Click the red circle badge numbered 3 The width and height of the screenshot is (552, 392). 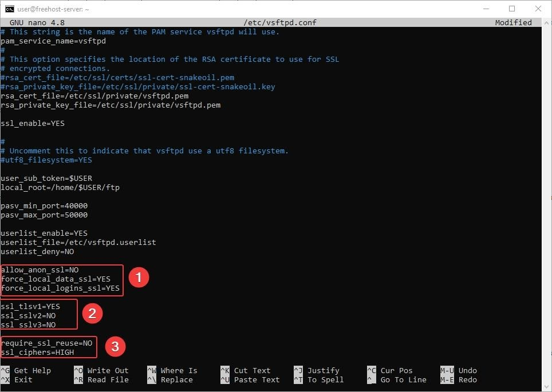pyautogui.click(x=115, y=346)
